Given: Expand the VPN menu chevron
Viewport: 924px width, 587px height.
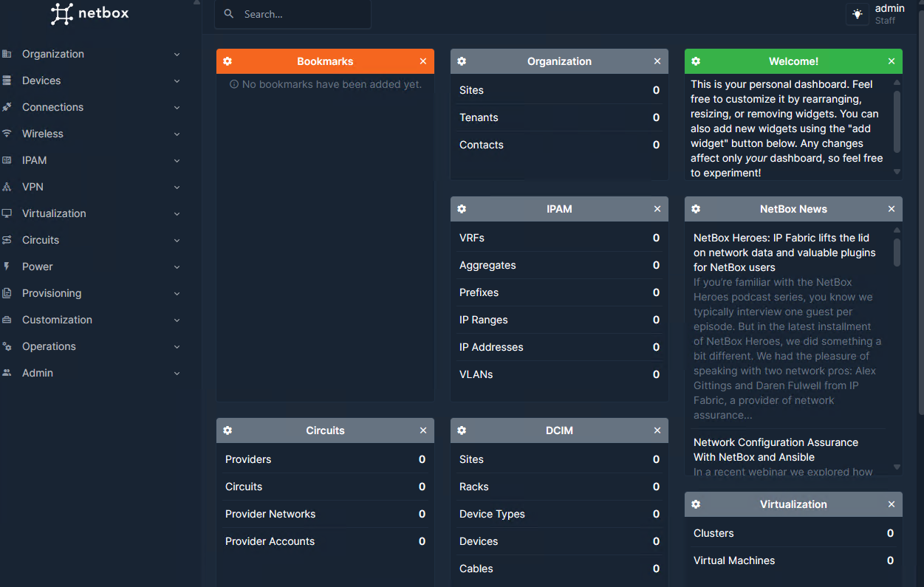Looking at the screenshot, I should 177,188.
